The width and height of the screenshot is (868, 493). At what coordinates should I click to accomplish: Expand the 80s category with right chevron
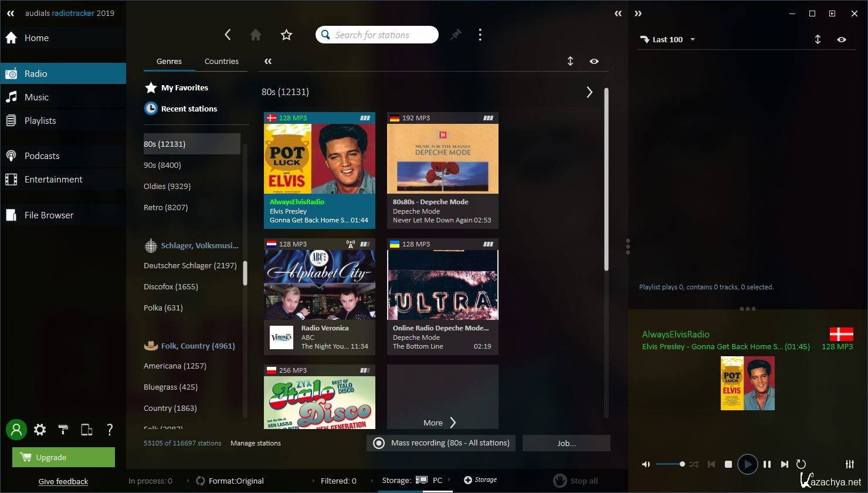coord(589,92)
